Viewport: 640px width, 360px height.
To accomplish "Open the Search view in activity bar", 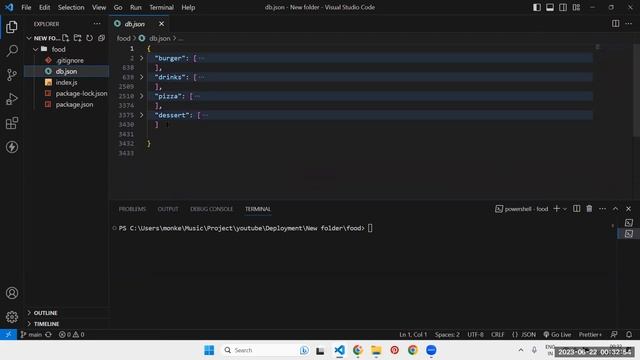I will click(x=12, y=51).
